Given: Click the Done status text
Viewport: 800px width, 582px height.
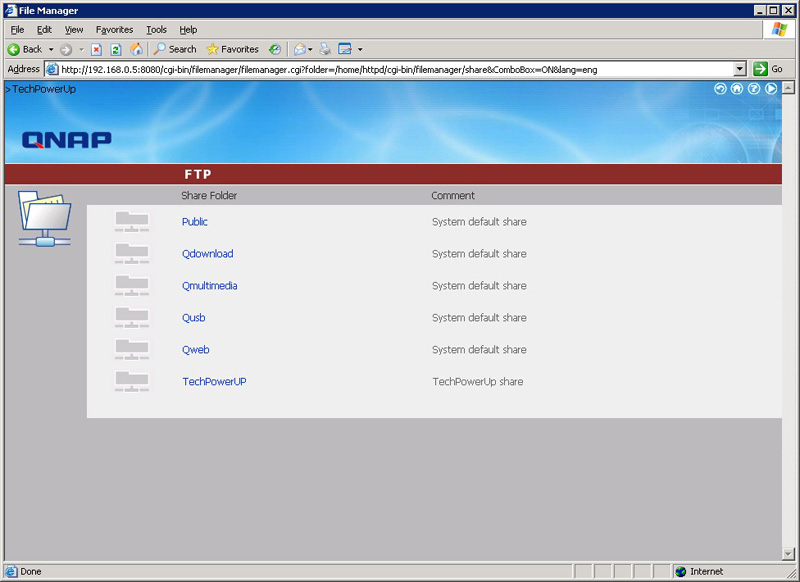Looking at the screenshot, I should point(31,572).
